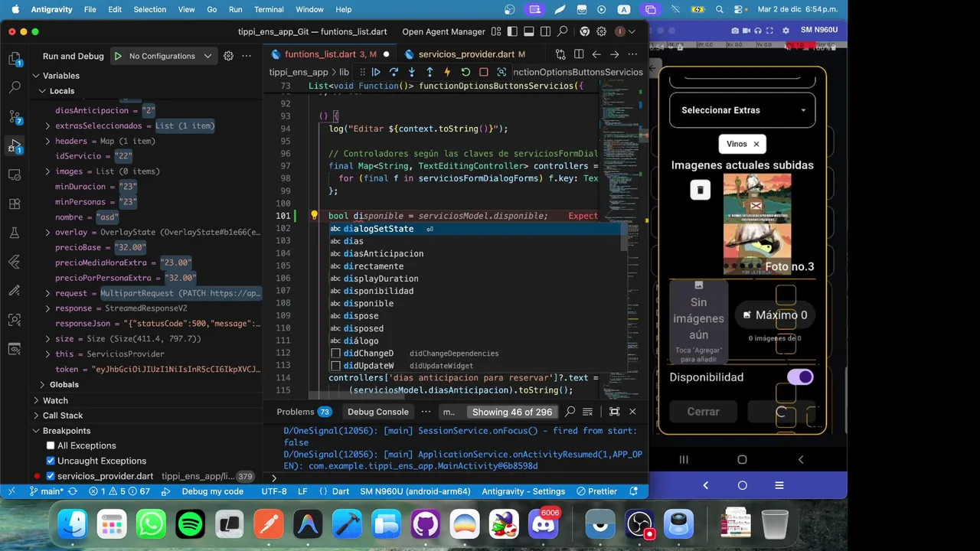
Task: Remove the Vinos chip with its X
Action: pos(756,144)
